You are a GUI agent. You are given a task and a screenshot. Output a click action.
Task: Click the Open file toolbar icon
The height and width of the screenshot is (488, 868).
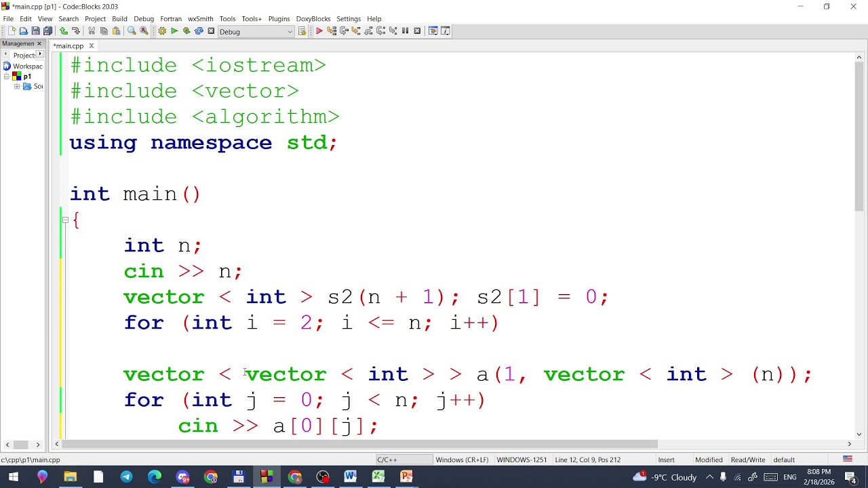[24, 31]
